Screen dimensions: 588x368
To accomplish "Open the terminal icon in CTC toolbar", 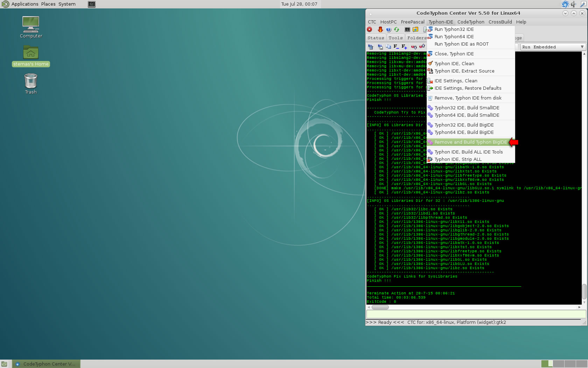I will point(407,29).
